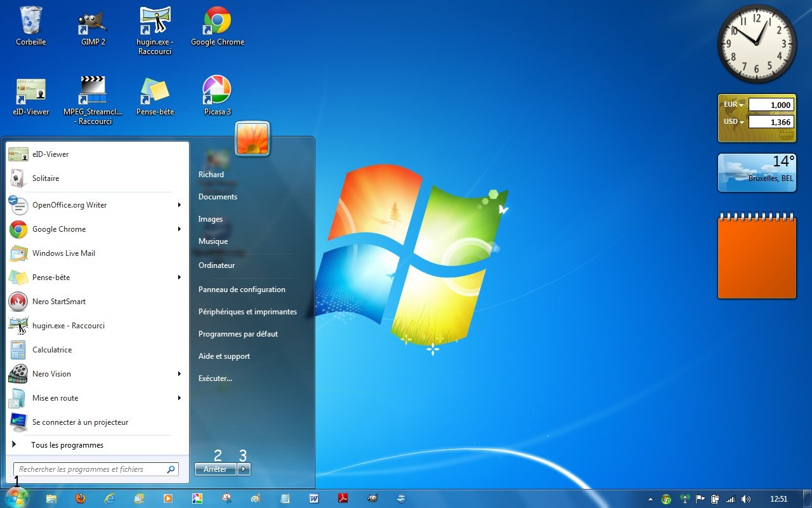
Task: Select Se connecter à un projecteur
Action: coord(98,422)
